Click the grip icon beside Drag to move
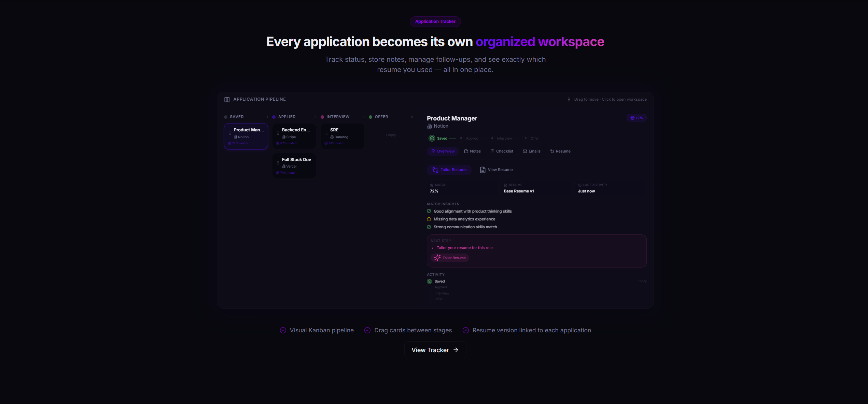 [569, 100]
